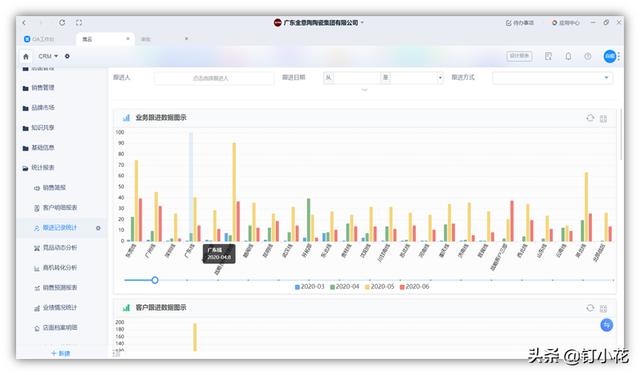
Task: Collapse the 统计报表 folder
Action: pos(39,168)
